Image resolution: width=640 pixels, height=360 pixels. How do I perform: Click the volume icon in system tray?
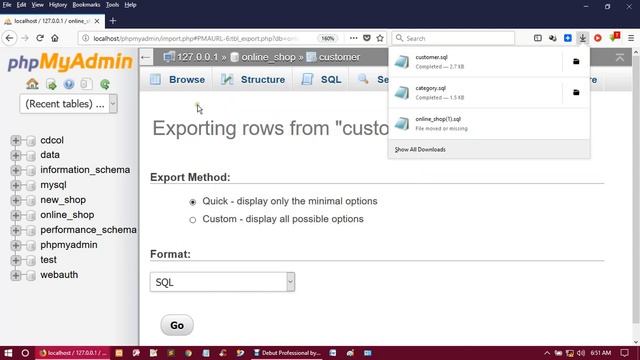pos(581,353)
